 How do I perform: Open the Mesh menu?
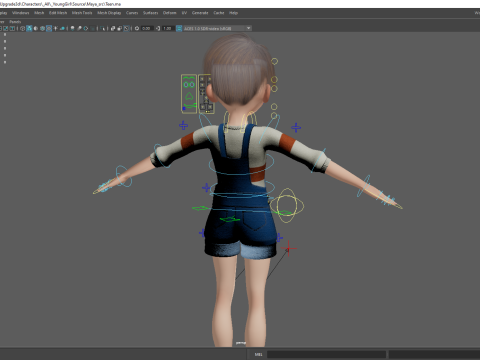pyautogui.click(x=39, y=13)
